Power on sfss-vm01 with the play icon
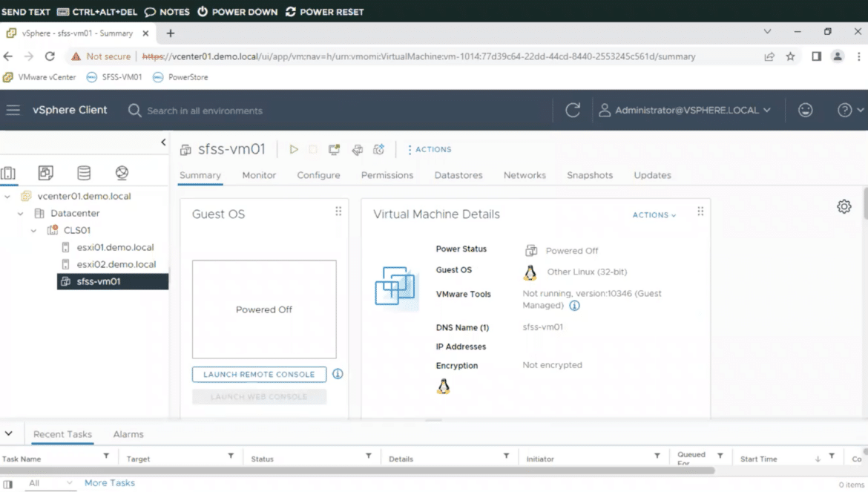868x492 pixels. click(293, 149)
